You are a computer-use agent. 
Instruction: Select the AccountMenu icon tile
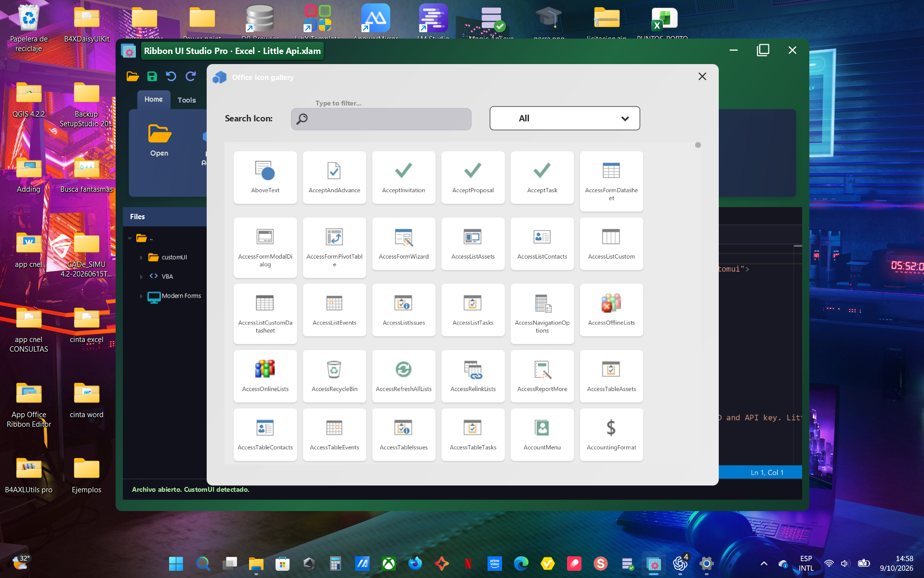point(542,434)
